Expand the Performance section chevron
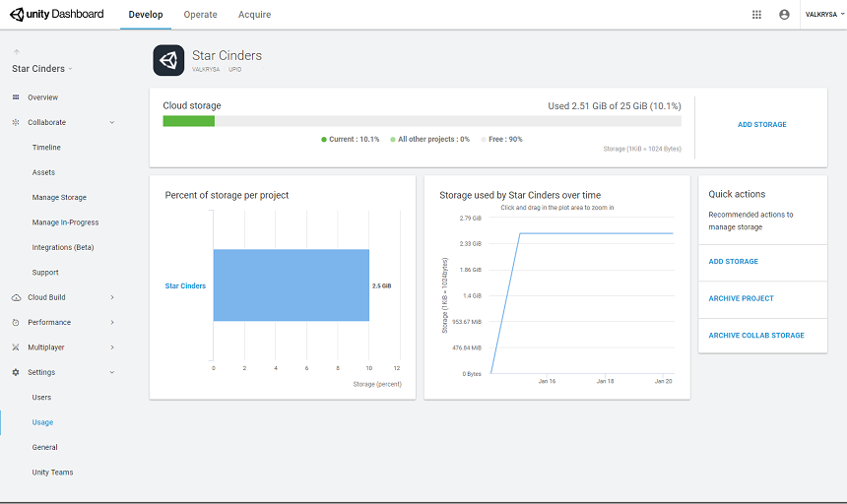Screen dimensions: 847x504 click(112, 322)
